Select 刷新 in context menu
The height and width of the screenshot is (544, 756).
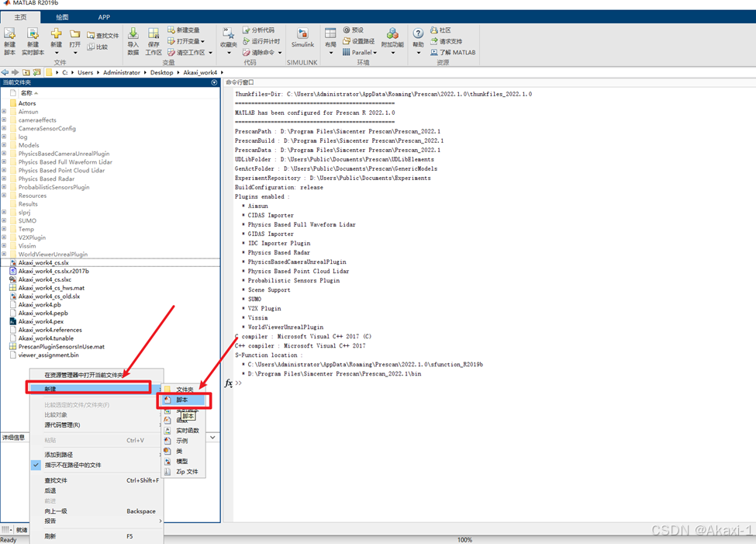[96, 535]
